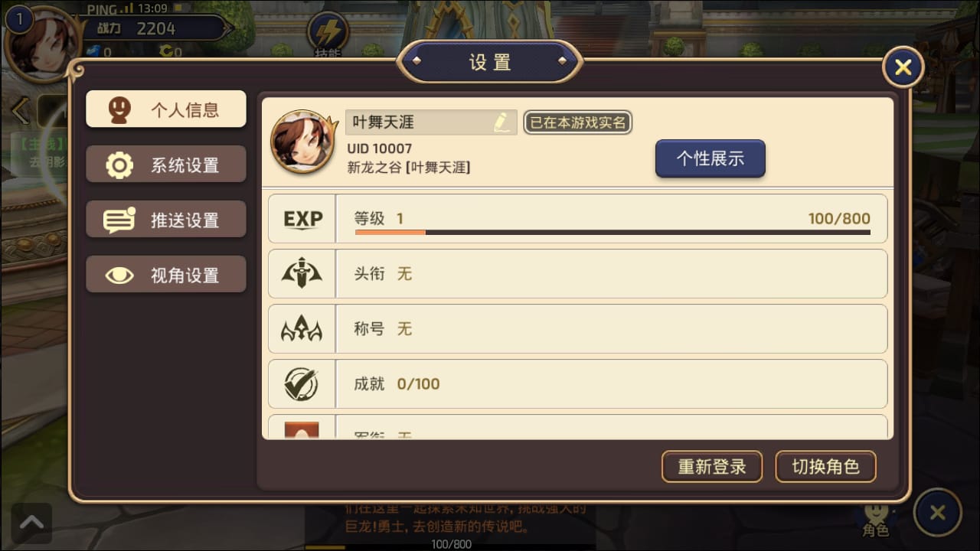Click the 重新登录 re-login button
Screen dimensions: 980x551
pos(712,467)
